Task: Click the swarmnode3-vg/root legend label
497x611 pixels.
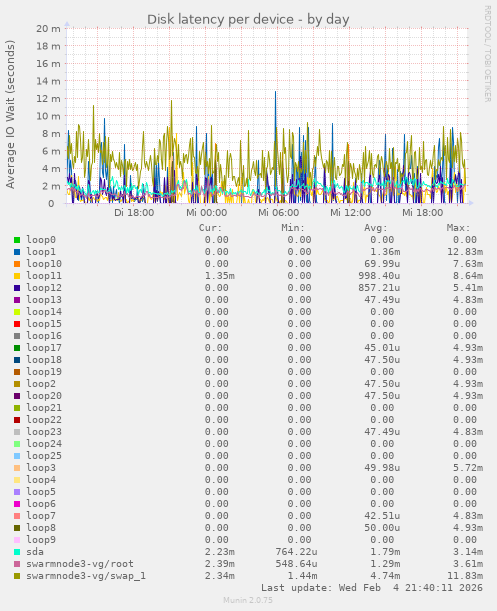Action: click(80, 564)
